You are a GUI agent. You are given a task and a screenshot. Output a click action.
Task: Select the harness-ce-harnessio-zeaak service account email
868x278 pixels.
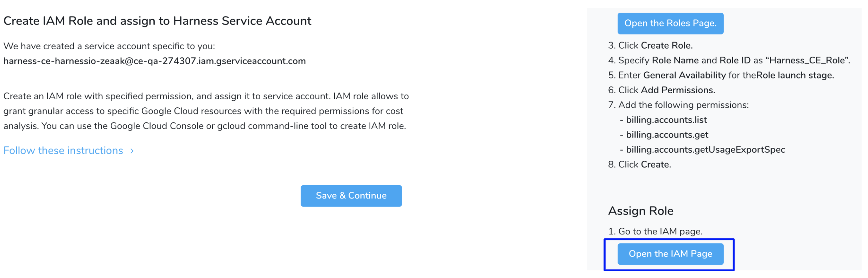coord(154,61)
